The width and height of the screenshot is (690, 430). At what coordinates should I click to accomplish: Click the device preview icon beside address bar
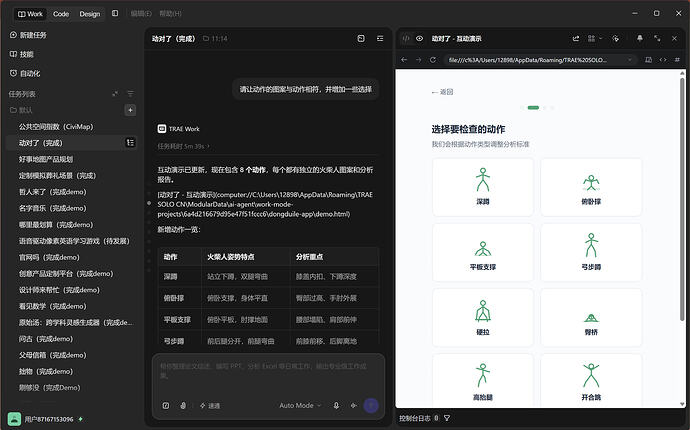(648, 60)
